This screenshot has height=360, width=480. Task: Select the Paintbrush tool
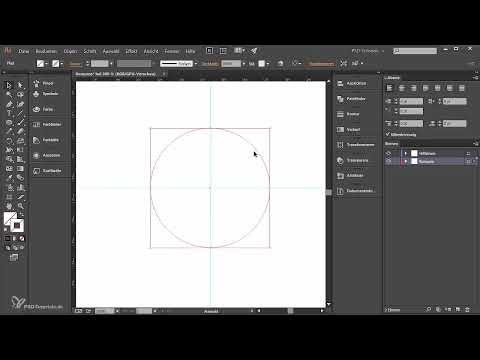click(x=20, y=122)
